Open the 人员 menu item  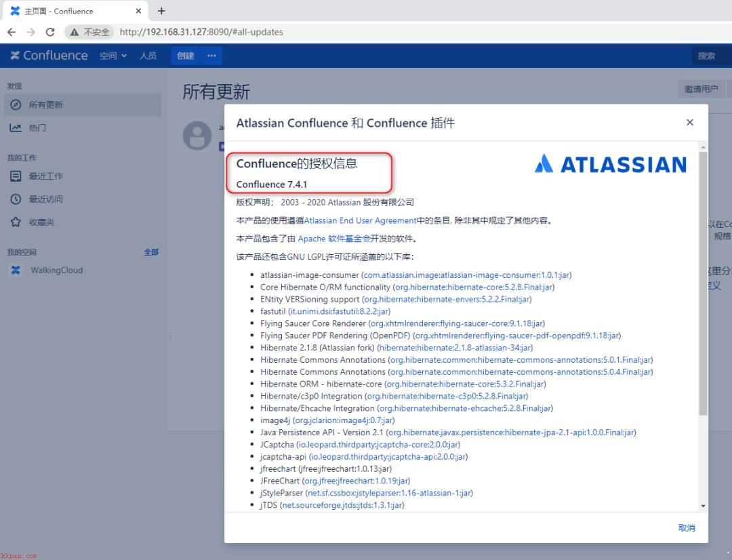click(148, 56)
